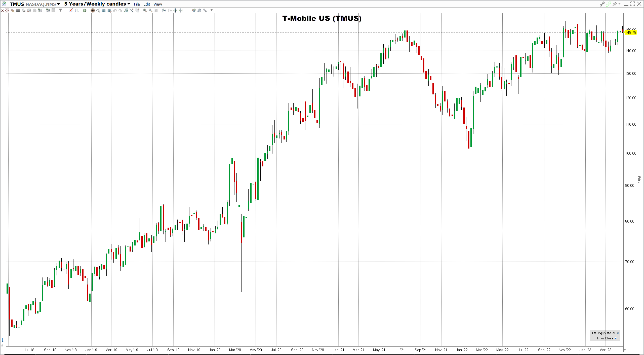
Task: Click the small icon beside TMUS@SMART
Action: tap(618, 333)
